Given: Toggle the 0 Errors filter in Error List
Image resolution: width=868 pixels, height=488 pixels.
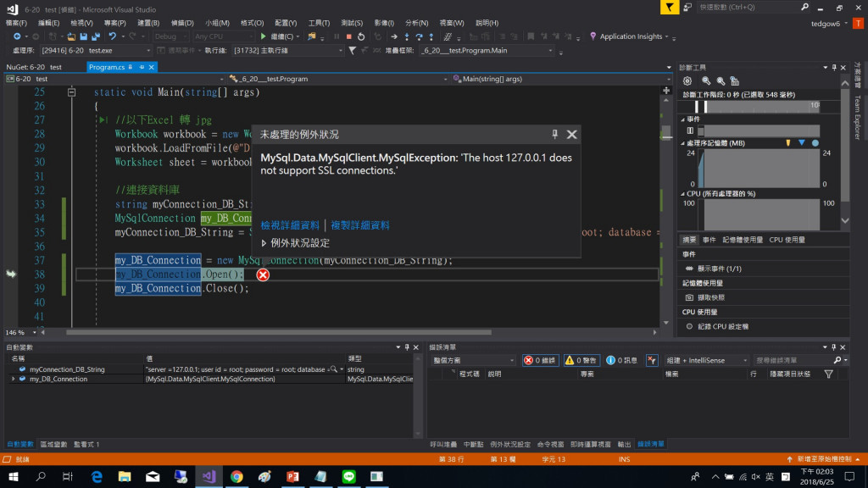Looking at the screenshot, I should pyautogui.click(x=540, y=360).
